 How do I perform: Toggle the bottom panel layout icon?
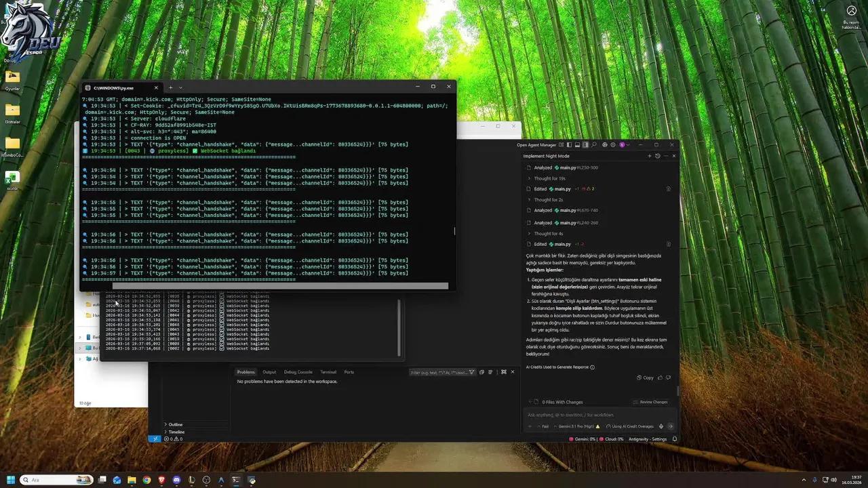[x=577, y=144]
